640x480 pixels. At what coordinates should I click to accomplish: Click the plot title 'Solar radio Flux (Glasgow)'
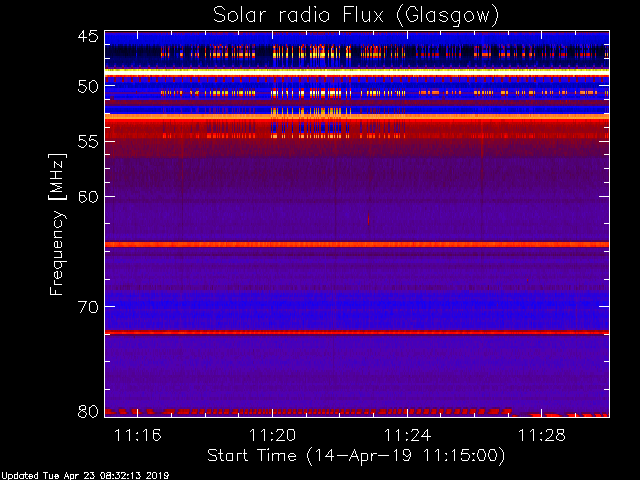[356, 16]
